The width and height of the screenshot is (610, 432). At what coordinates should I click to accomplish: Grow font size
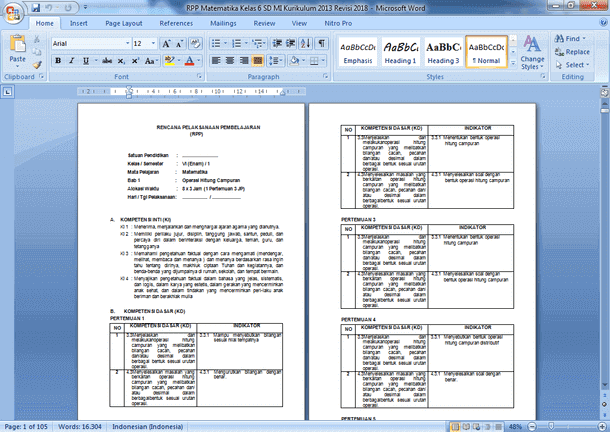[166, 44]
